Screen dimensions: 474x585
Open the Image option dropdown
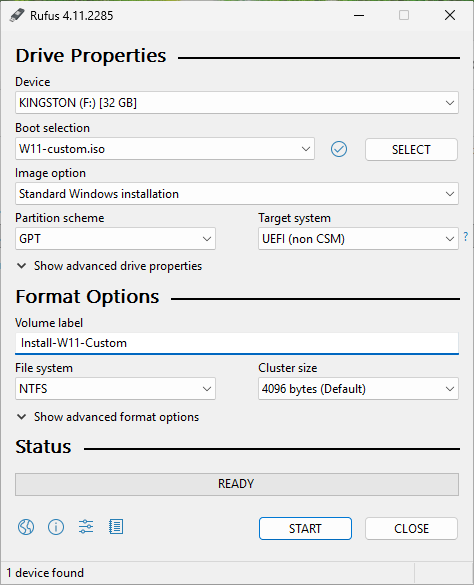pyautogui.click(x=237, y=194)
